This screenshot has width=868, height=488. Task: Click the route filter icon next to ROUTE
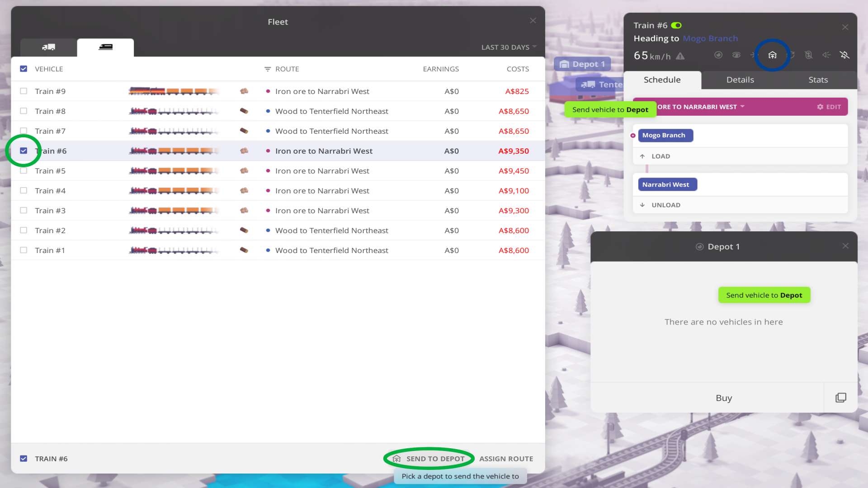(268, 69)
